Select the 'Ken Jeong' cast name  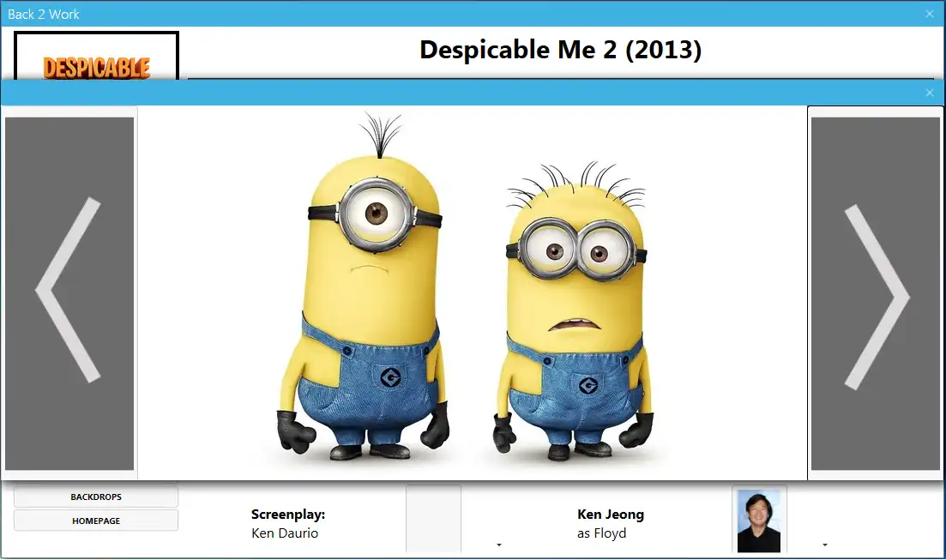click(x=611, y=515)
